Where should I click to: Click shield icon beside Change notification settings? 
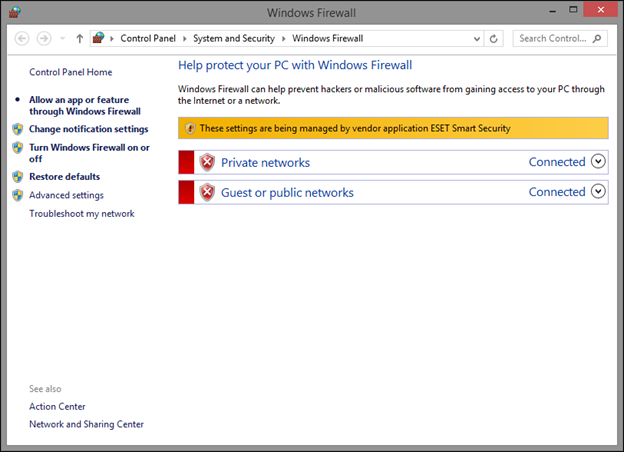[18, 129]
